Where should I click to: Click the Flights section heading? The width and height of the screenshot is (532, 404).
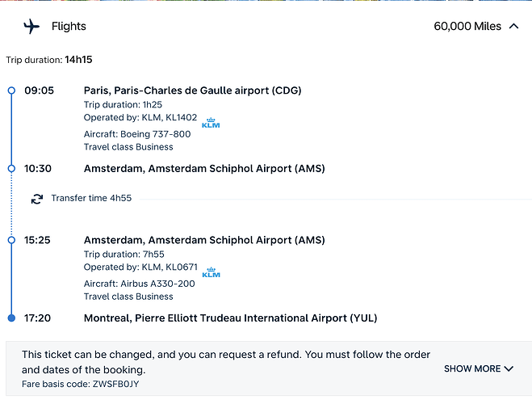click(x=69, y=27)
